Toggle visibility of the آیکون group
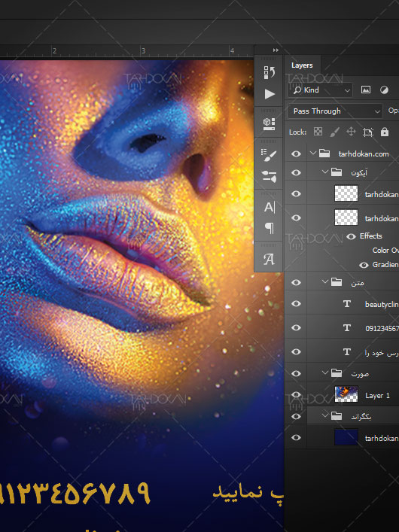 (296, 173)
